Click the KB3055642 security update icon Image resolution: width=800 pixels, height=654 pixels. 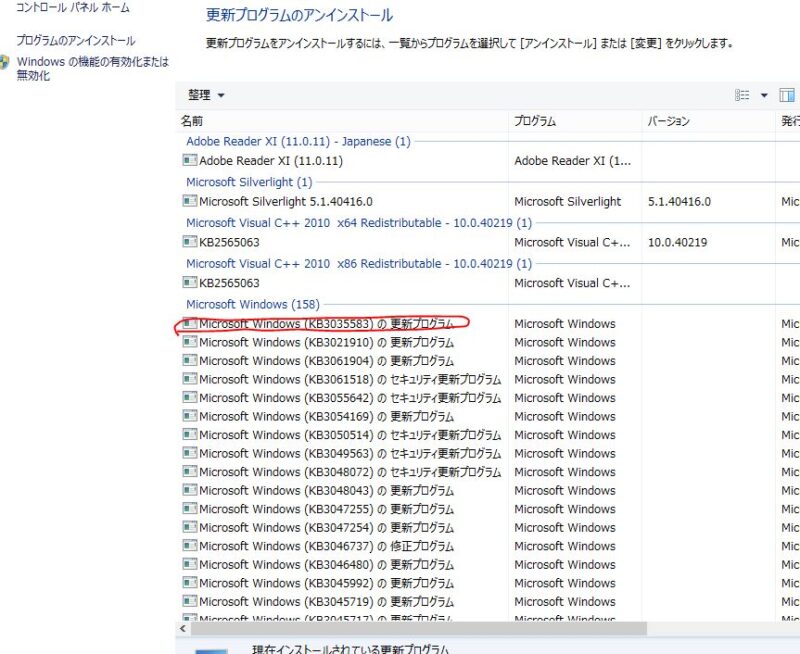click(190, 397)
